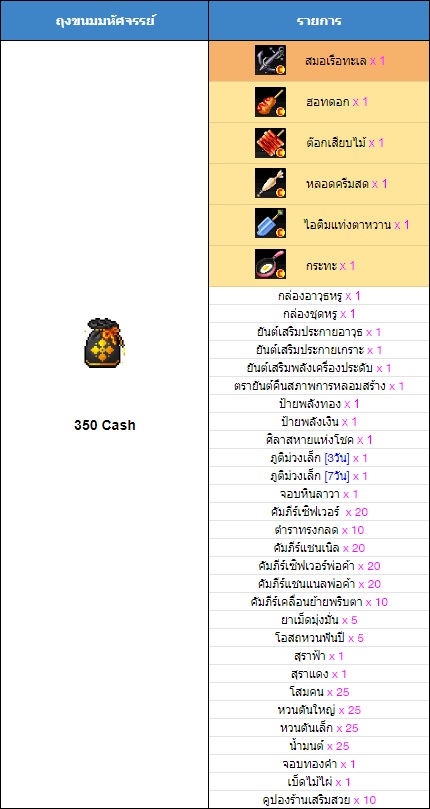Select the grilled skewer item icon
Screen dimensions: 430x809
click(270, 143)
